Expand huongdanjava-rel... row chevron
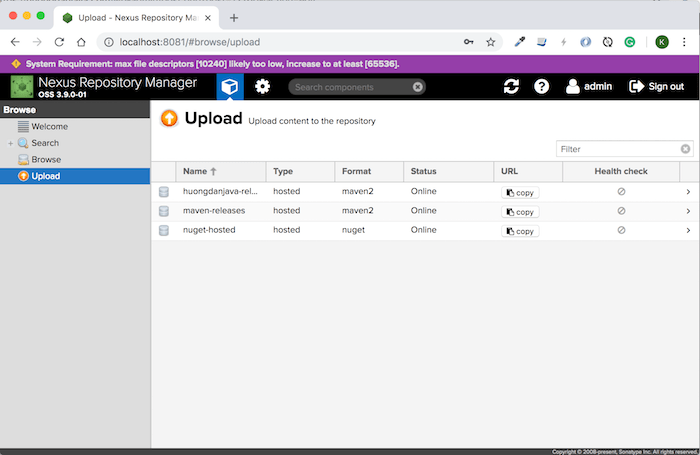 688,192
